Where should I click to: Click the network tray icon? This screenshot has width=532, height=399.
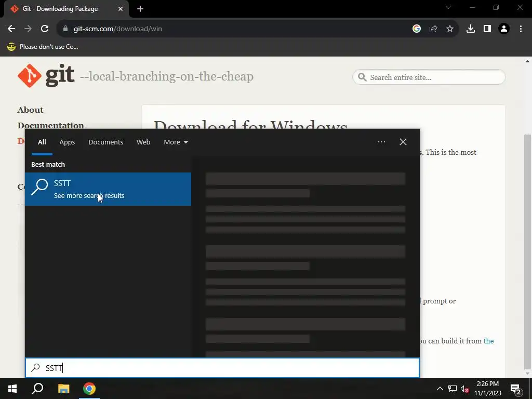tap(453, 389)
